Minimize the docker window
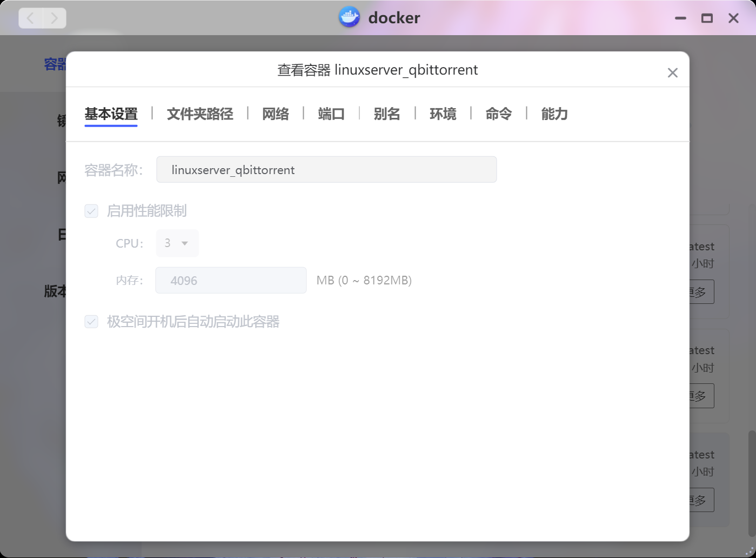 680,18
